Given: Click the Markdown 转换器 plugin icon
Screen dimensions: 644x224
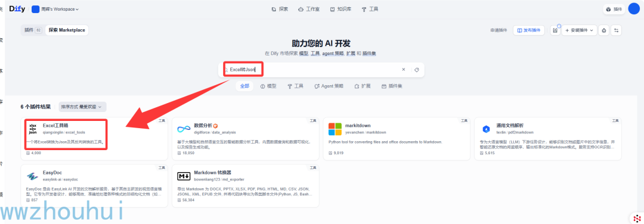Looking at the screenshot, I should click(x=184, y=176).
